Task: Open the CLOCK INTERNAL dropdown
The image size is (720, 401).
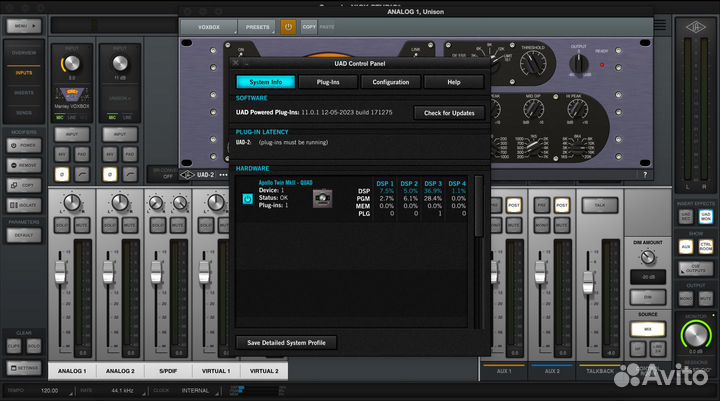Action: (x=196, y=390)
